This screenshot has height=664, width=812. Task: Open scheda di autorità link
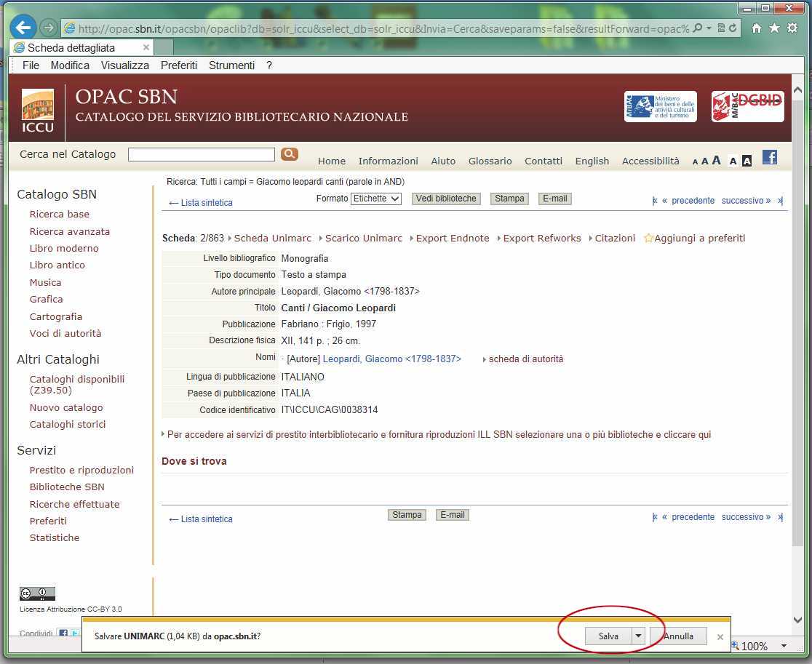(525, 359)
